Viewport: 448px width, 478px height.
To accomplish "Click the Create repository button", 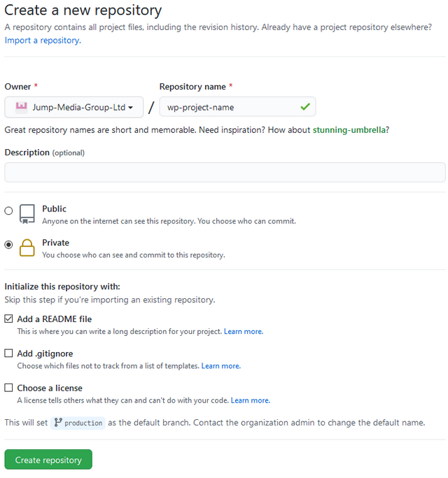I will (48, 460).
